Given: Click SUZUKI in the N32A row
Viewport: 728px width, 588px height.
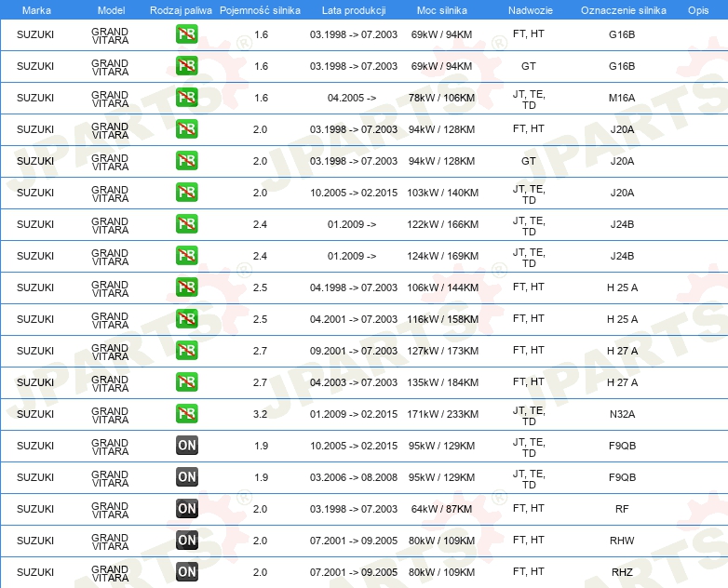Looking at the screenshot, I should click(x=35, y=414).
